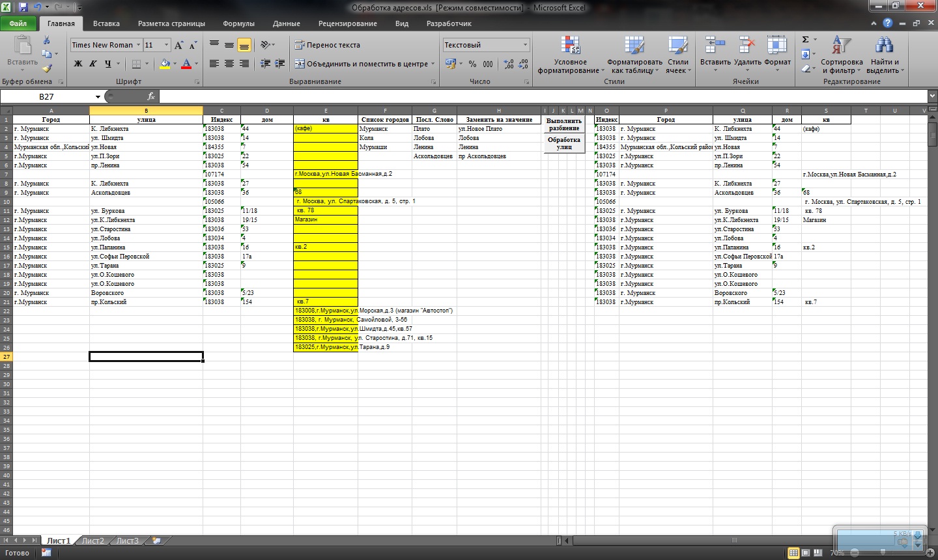Apply cell borders with the borders icon
938x560 pixels.
tap(136, 64)
